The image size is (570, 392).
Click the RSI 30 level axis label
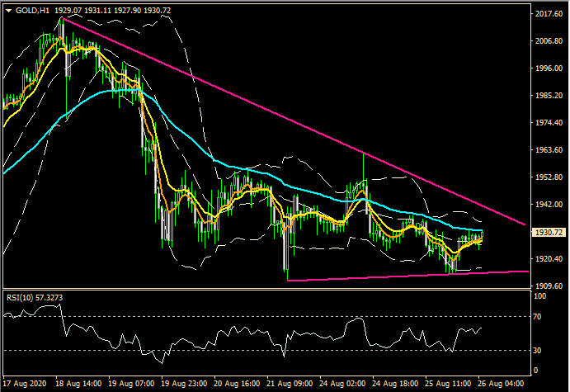click(x=537, y=350)
